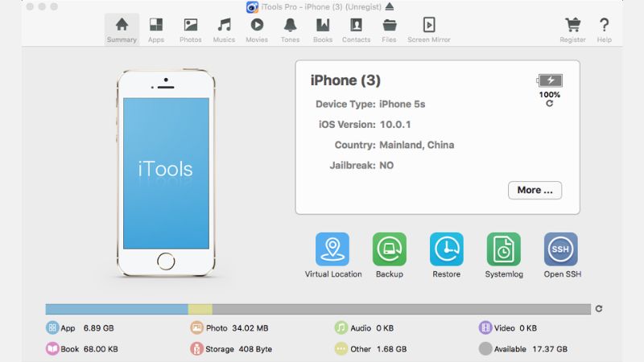Click the yellow Other segment of storage bar
Image resolution: width=644 pixels, height=362 pixels.
click(x=200, y=309)
